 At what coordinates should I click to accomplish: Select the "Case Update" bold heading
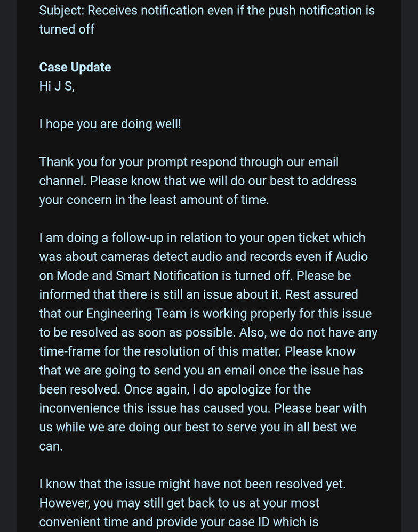tap(75, 67)
